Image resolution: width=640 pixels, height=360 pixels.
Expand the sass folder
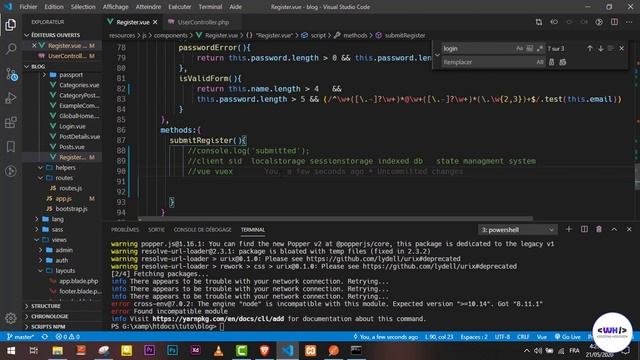tap(58, 229)
